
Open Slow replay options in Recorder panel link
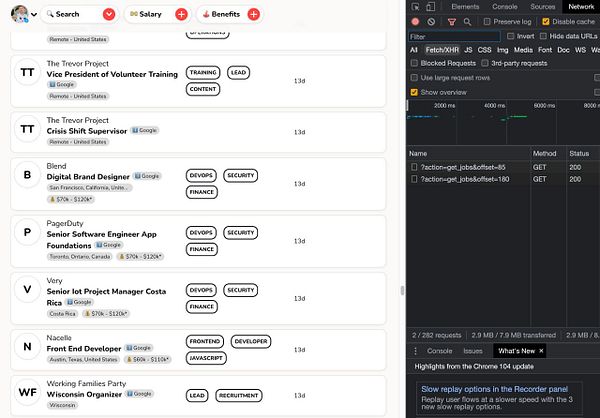(494, 389)
